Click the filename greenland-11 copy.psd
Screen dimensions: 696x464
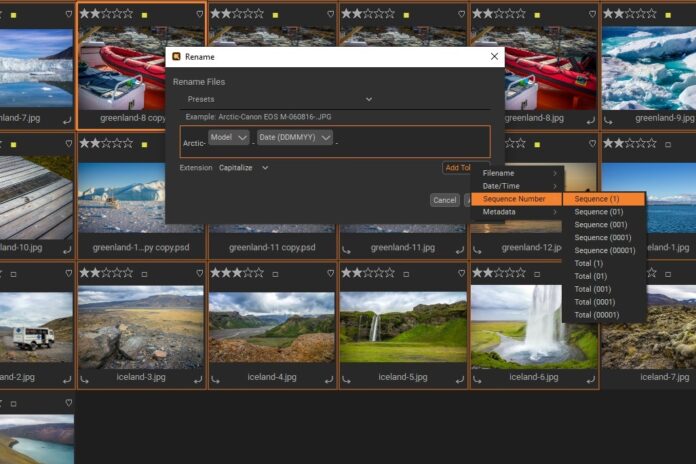[272, 248]
